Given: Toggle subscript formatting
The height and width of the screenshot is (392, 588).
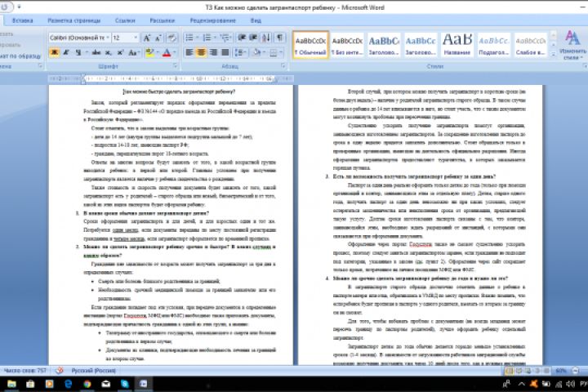Looking at the screenshot, I should 109,52.
